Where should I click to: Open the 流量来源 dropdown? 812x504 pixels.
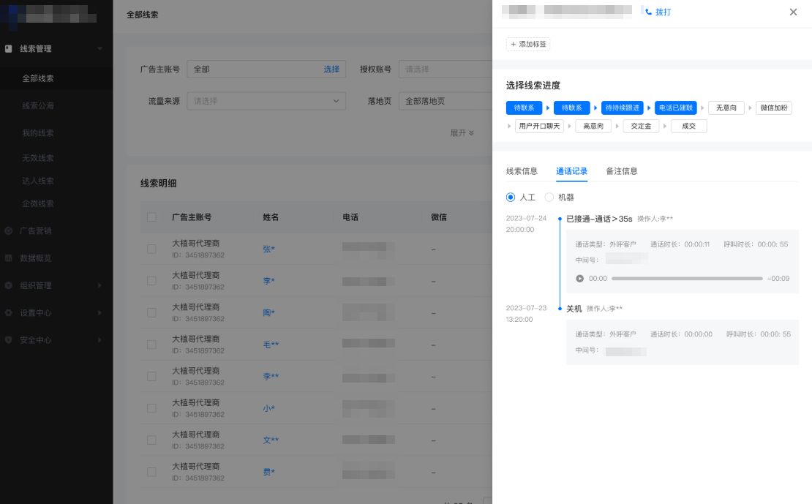(266, 101)
